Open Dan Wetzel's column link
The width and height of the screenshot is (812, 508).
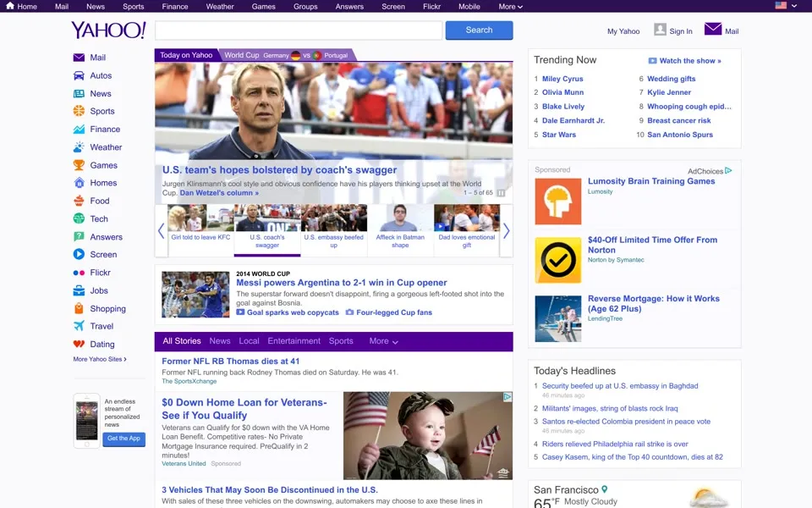[219, 193]
